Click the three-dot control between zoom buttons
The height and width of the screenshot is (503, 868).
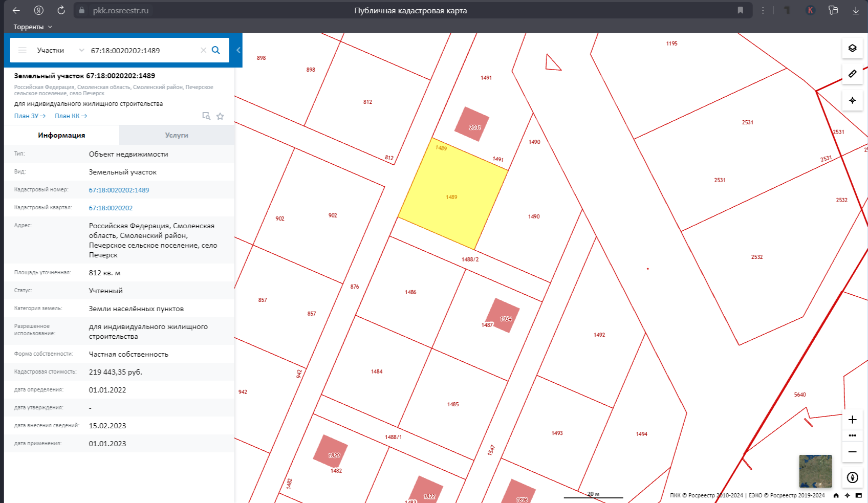[x=853, y=435]
